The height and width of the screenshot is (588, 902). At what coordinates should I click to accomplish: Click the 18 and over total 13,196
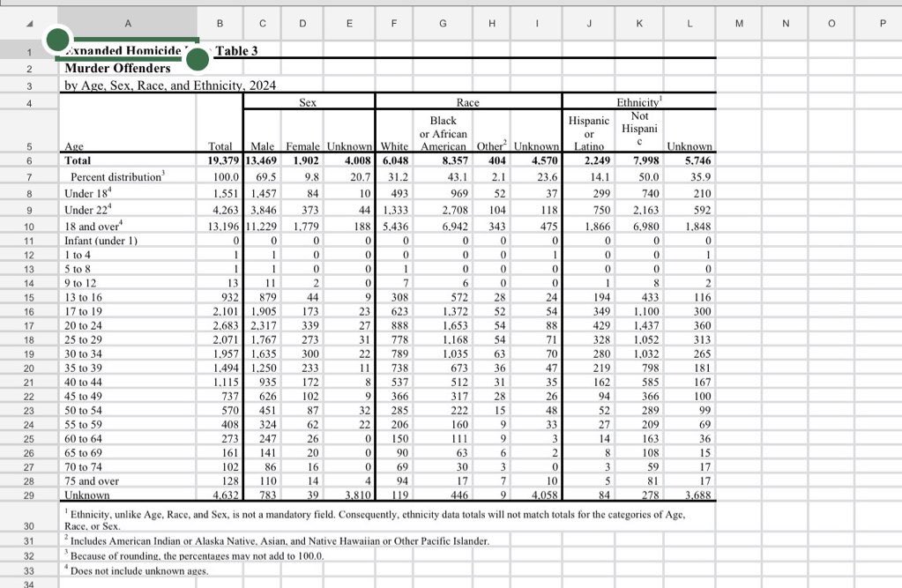click(223, 226)
